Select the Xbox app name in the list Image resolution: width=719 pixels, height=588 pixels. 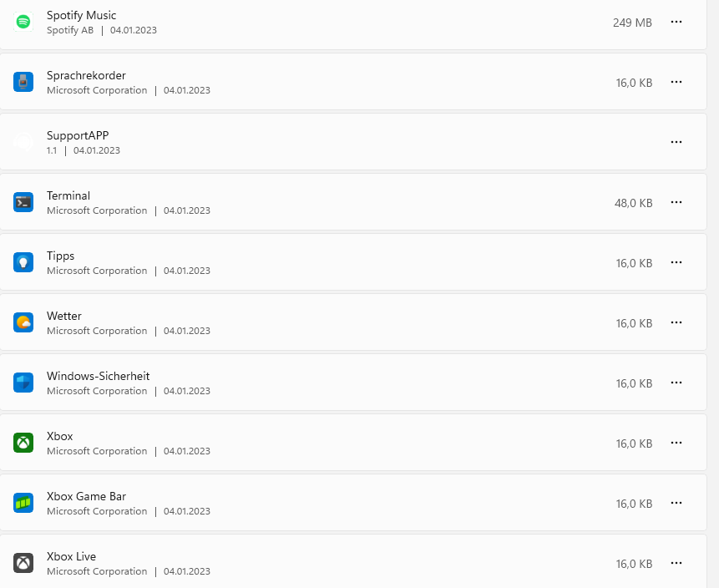[x=60, y=436]
